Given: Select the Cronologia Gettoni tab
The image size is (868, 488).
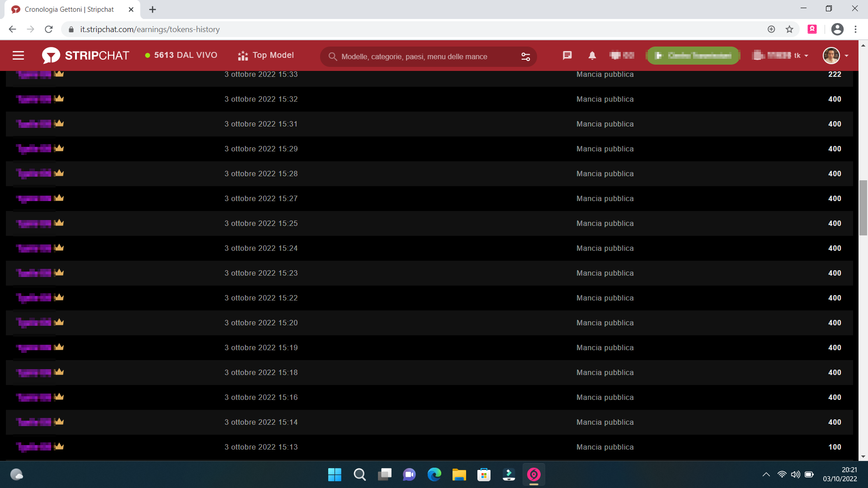Looking at the screenshot, I should (69, 9).
